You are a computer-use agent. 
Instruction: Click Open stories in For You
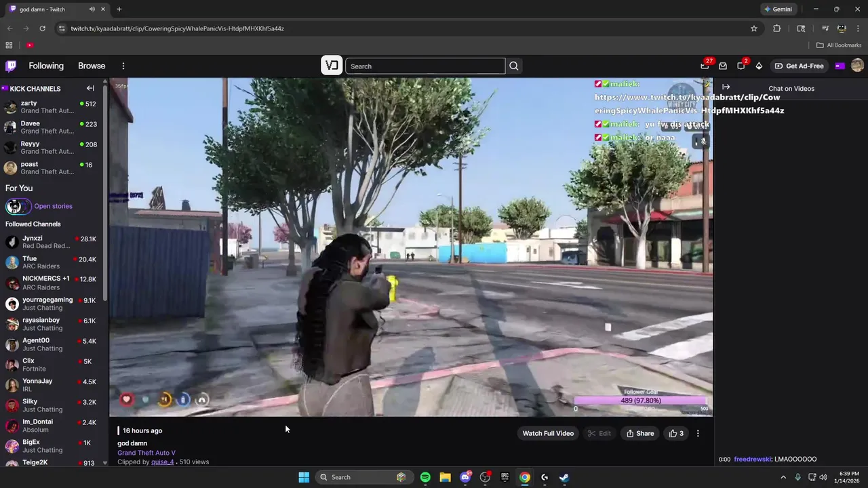tap(53, 206)
